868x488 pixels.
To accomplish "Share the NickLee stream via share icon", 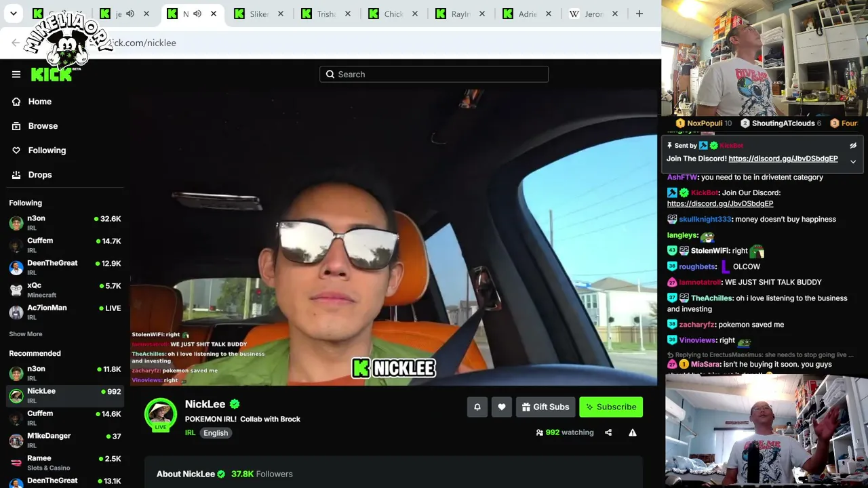I will [608, 432].
